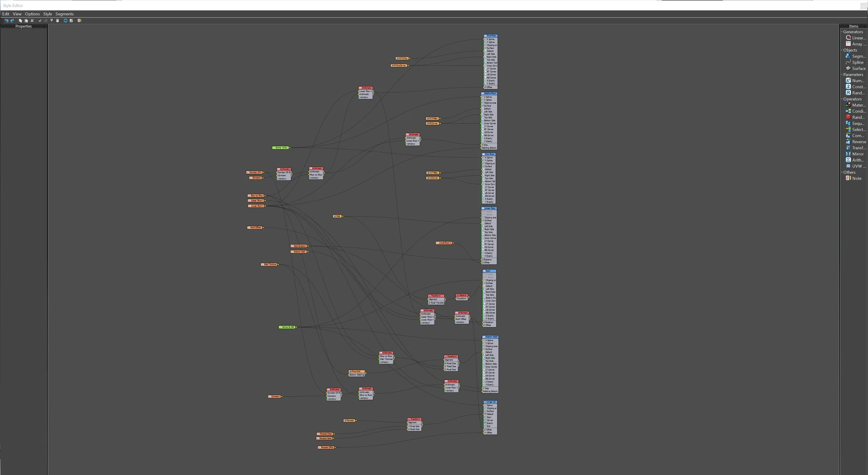Click the blue refresh arrows icon

tap(65, 21)
